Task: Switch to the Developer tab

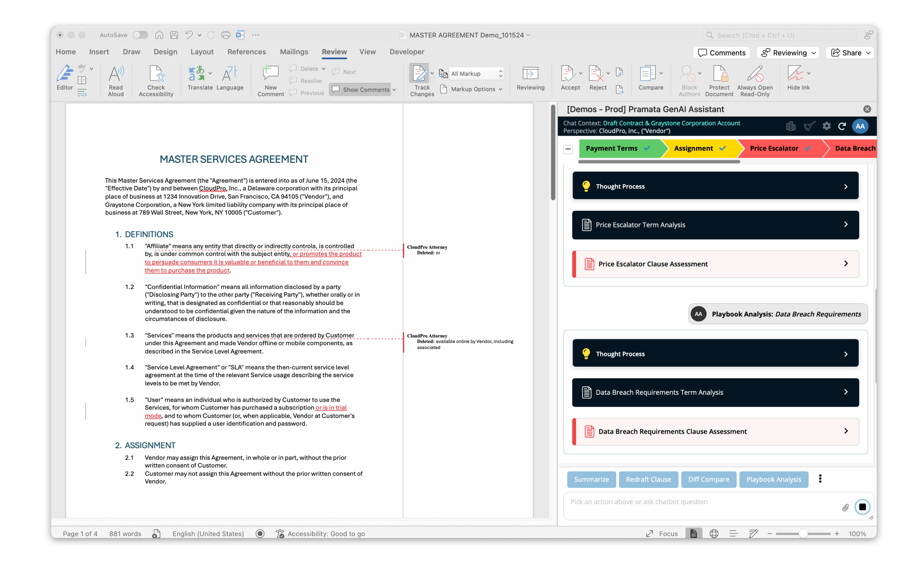Action: (407, 52)
